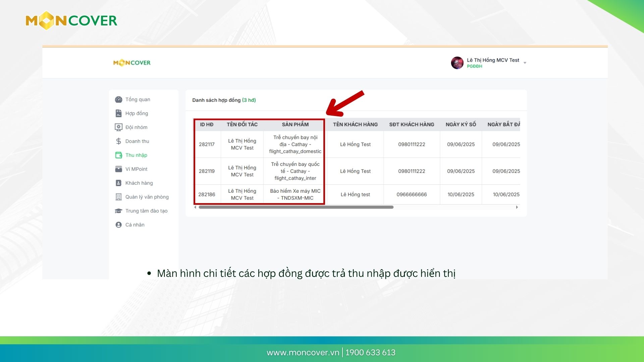The width and height of the screenshot is (644, 362).
Task: Click the Quản lý văn phòng building icon
Action: [x=118, y=197]
